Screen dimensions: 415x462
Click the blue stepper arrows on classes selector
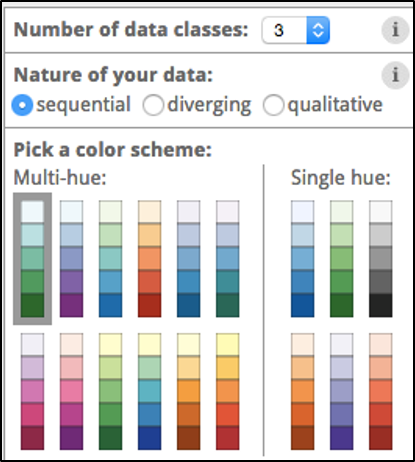point(318,30)
